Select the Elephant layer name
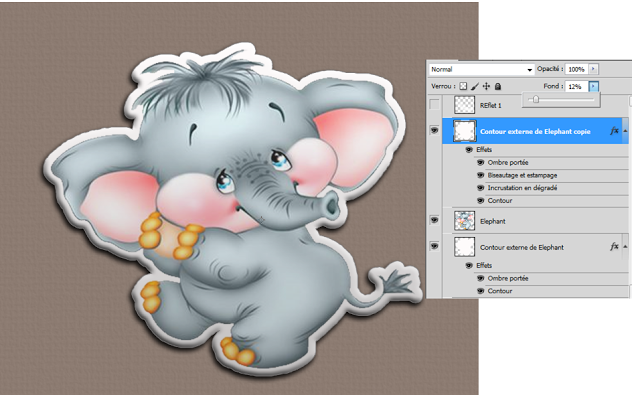This screenshot has height=395, width=640. coord(493,222)
